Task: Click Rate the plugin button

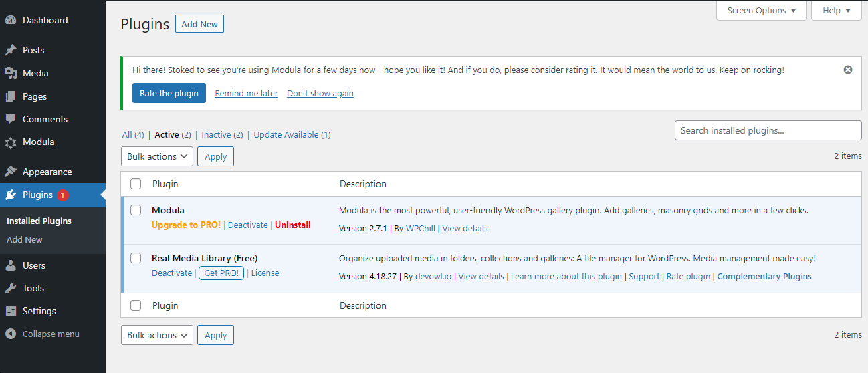Action: pos(169,93)
